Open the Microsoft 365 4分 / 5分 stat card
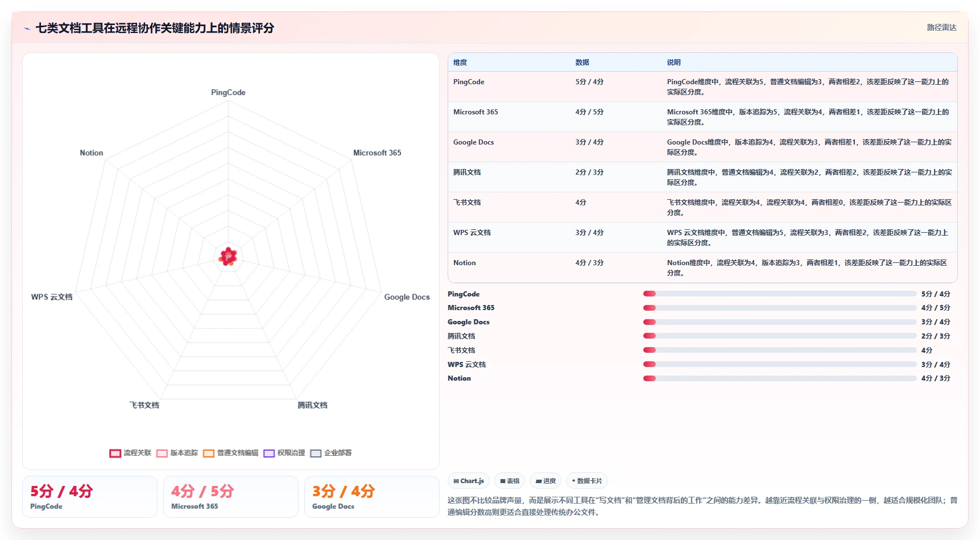 [x=231, y=497]
